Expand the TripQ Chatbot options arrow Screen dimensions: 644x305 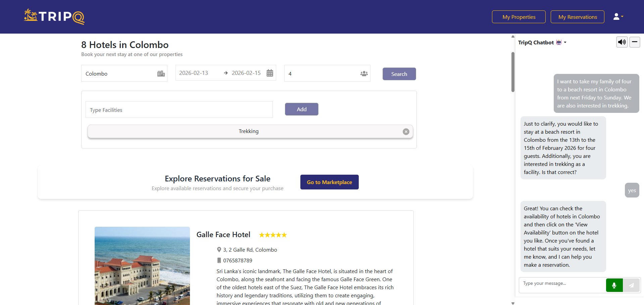coord(565,42)
